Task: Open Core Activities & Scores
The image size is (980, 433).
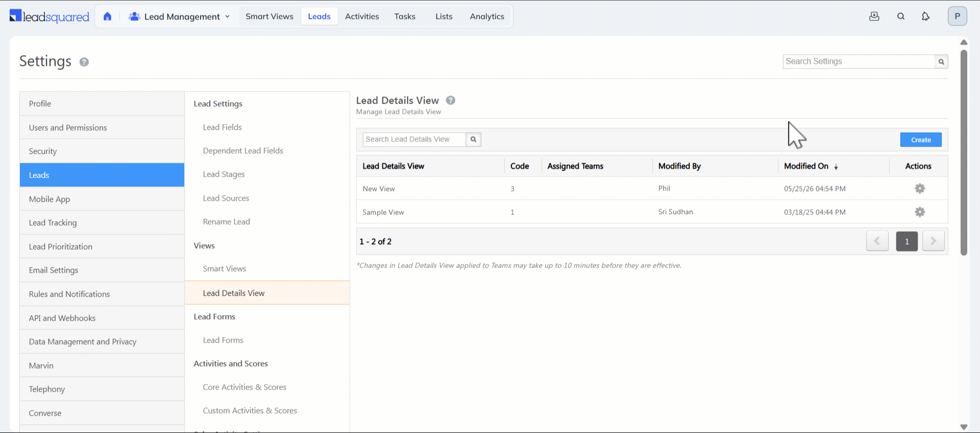Action: [x=244, y=387]
